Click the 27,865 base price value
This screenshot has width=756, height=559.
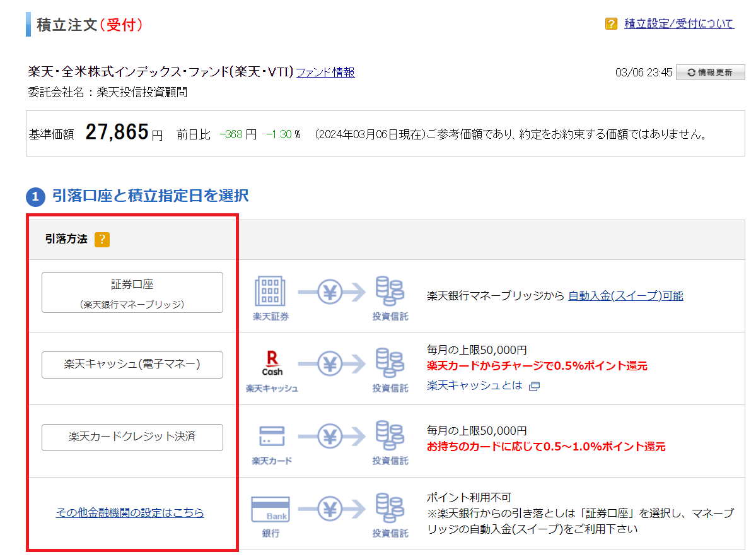(117, 132)
